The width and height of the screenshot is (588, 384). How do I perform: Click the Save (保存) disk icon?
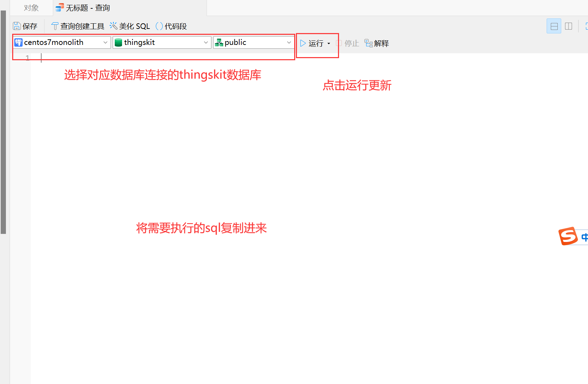click(x=17, y=26)
